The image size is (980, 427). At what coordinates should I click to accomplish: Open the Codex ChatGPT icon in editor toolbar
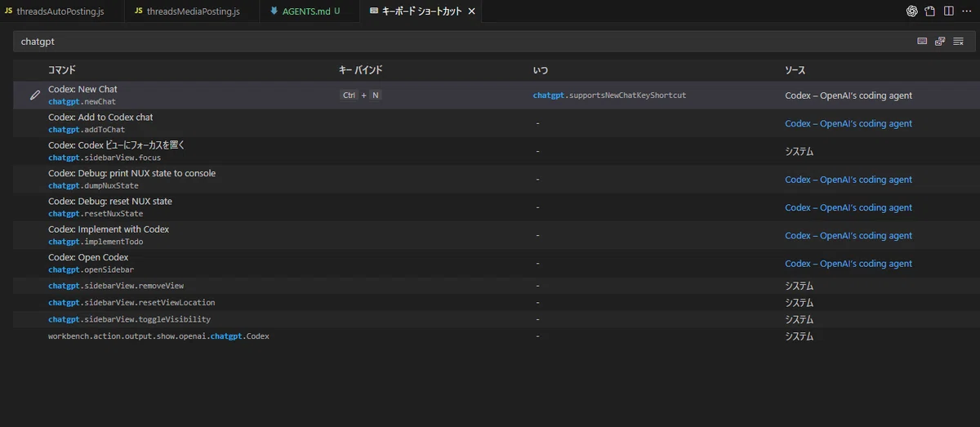[x=912, y=11]
